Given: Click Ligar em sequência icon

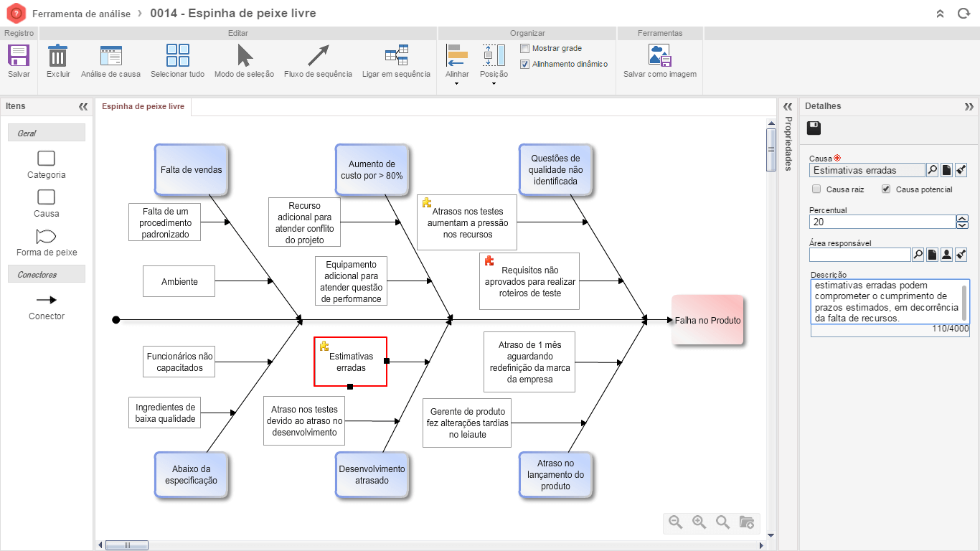Looking at the screenshot, I should pos(396,56).
